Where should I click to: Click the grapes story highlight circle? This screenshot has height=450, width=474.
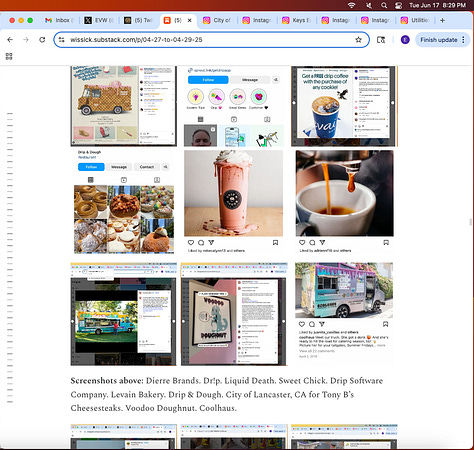195,97
